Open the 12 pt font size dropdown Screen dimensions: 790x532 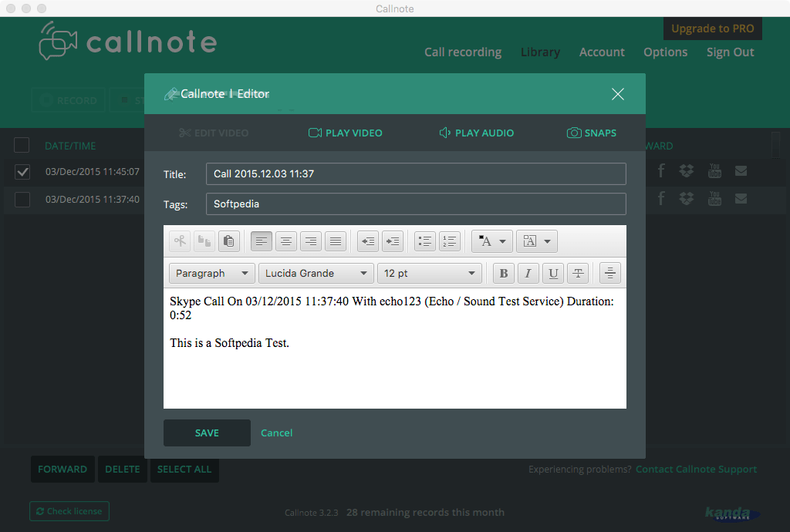tap(429, 273)
